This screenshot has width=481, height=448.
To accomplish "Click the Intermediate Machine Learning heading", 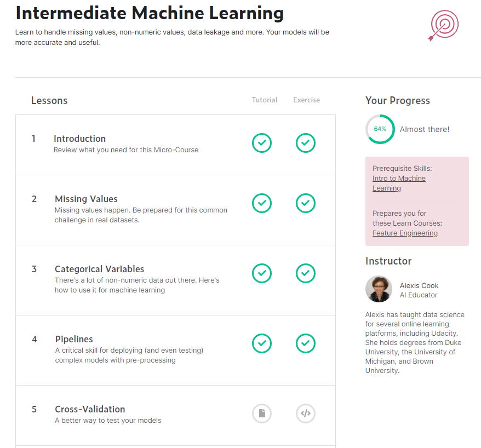I will click(150, 13).
